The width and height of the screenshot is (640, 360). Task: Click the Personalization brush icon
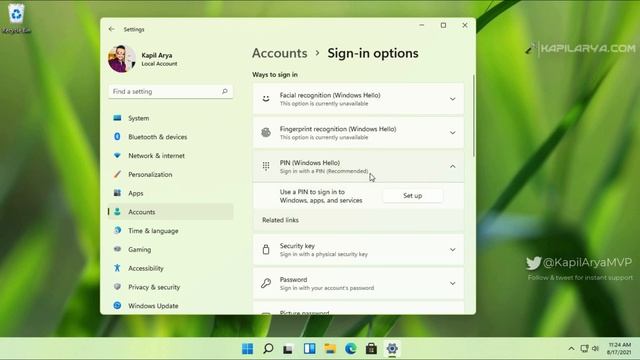pyautogui.click(x=117, y=174)
